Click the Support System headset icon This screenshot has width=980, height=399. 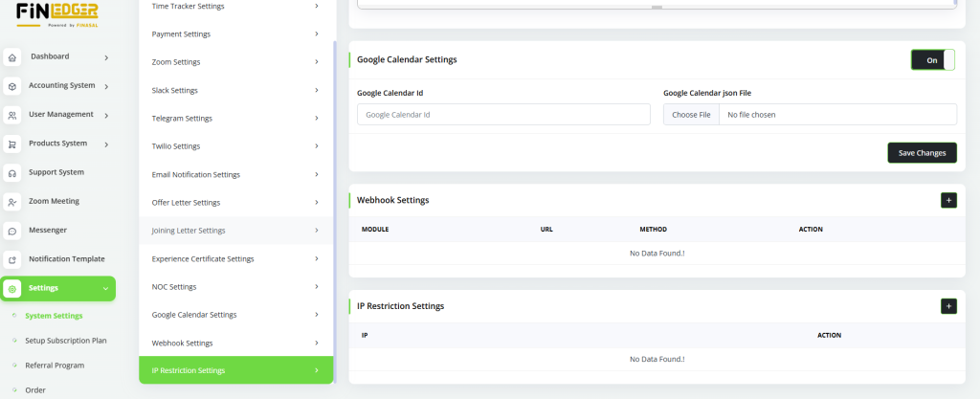12,173
